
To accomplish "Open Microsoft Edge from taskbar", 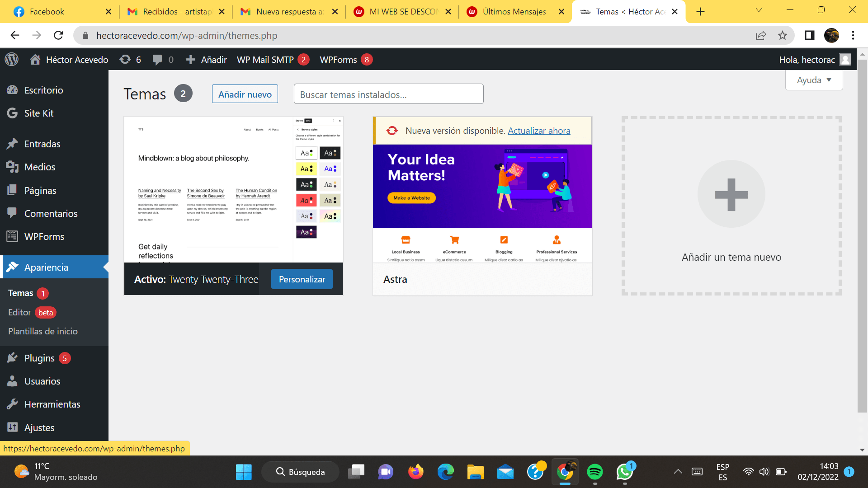I will point(445,472).
